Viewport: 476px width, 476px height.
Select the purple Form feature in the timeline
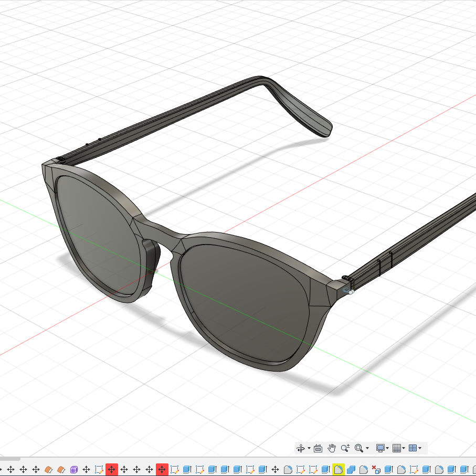coord(74,470)
